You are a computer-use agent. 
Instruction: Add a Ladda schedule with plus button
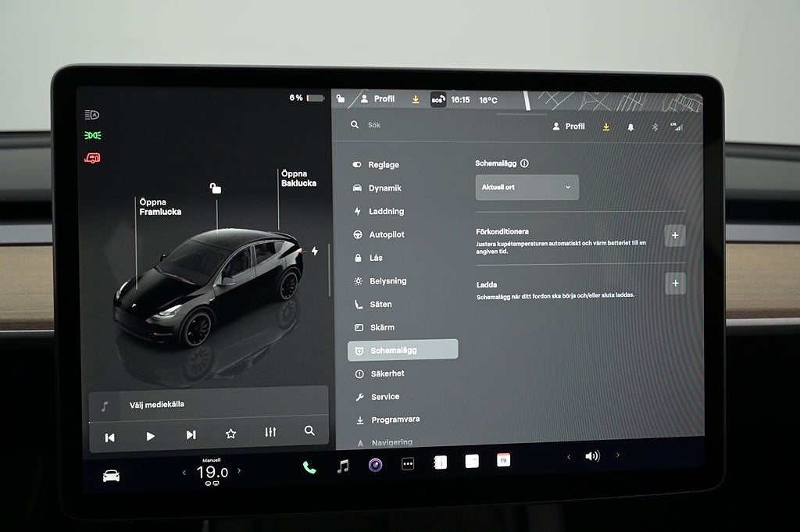coord(675,284)
